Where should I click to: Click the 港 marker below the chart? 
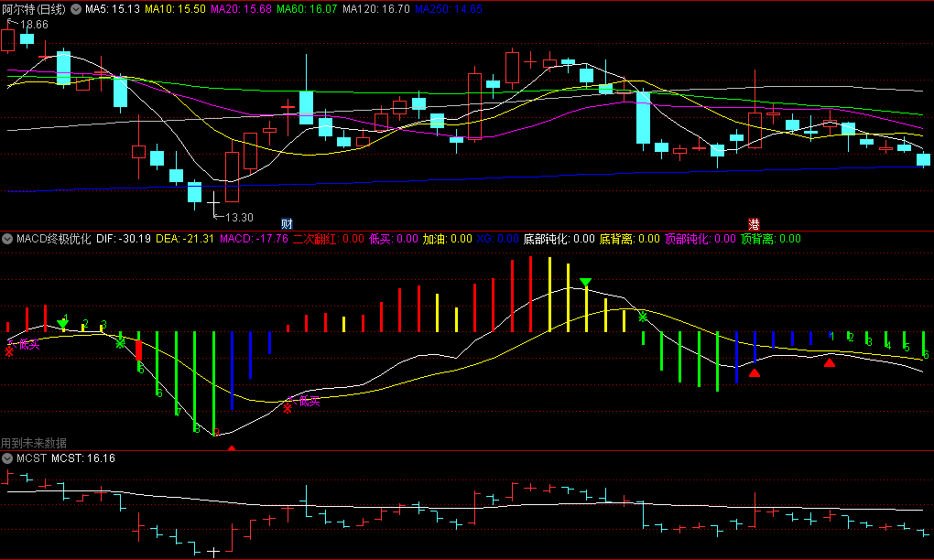[x=755, y=224]
